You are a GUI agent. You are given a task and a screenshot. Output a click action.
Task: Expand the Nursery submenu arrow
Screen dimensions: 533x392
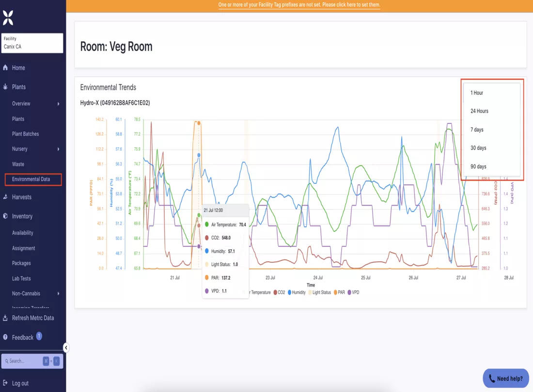coord(59,149)
